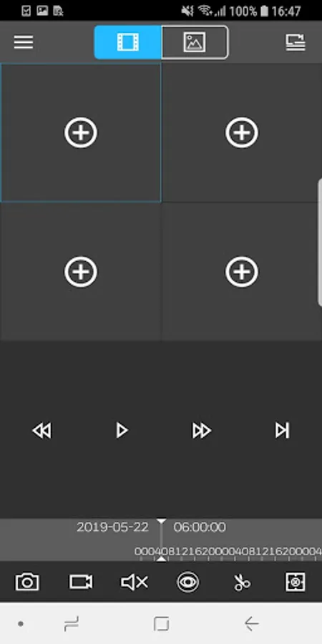Take a snapshot with camera icon
Viewport: 322px width, 644px height.
pyautogui.click(x=27, y=582)
